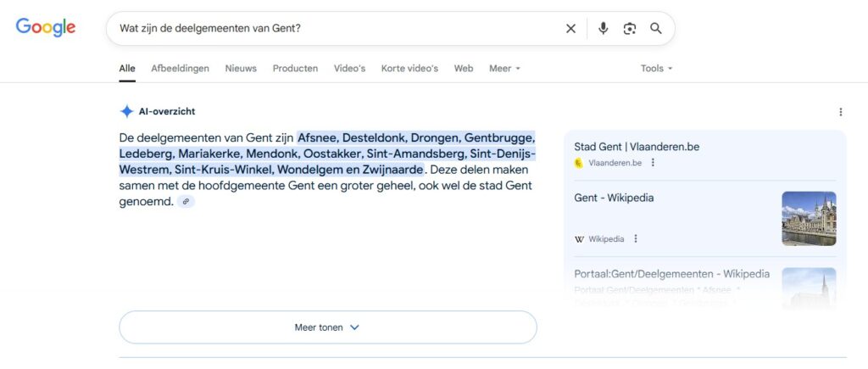Click the AI-overzicht sparkle icon
Image resolution: width=868 pixels, height=369 pixels.
pyautogui.click(x=127, y=111)
